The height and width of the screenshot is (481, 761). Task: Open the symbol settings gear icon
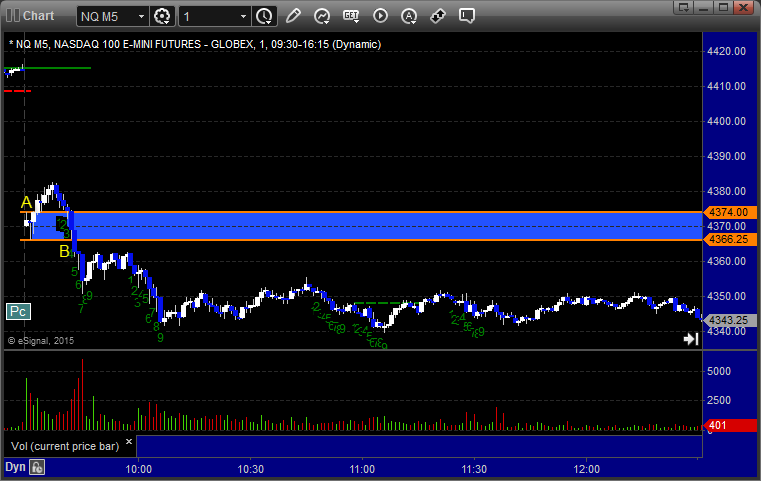click(163, 16)
